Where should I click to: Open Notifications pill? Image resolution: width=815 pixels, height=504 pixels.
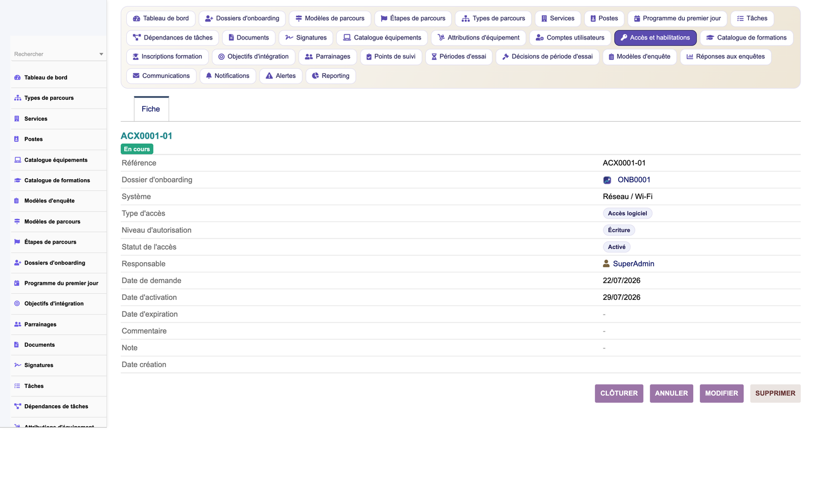point(228,76)
